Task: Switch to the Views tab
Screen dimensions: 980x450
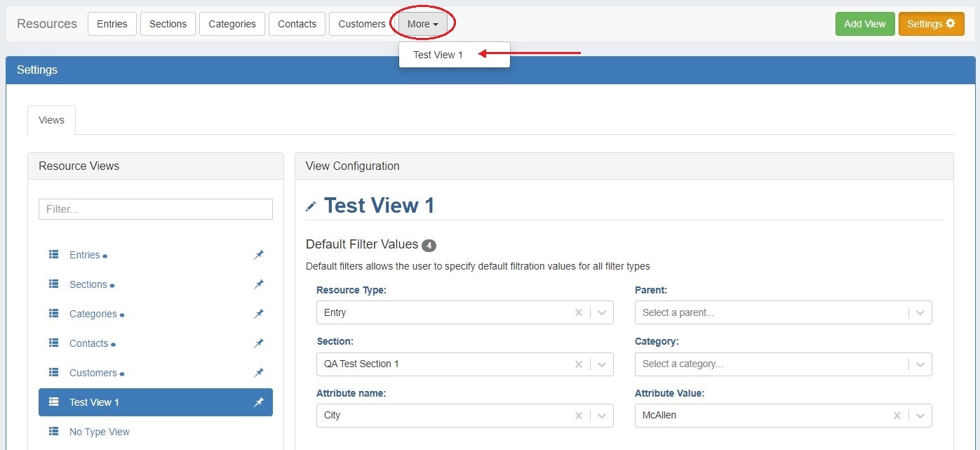Action: click(51, 120)
